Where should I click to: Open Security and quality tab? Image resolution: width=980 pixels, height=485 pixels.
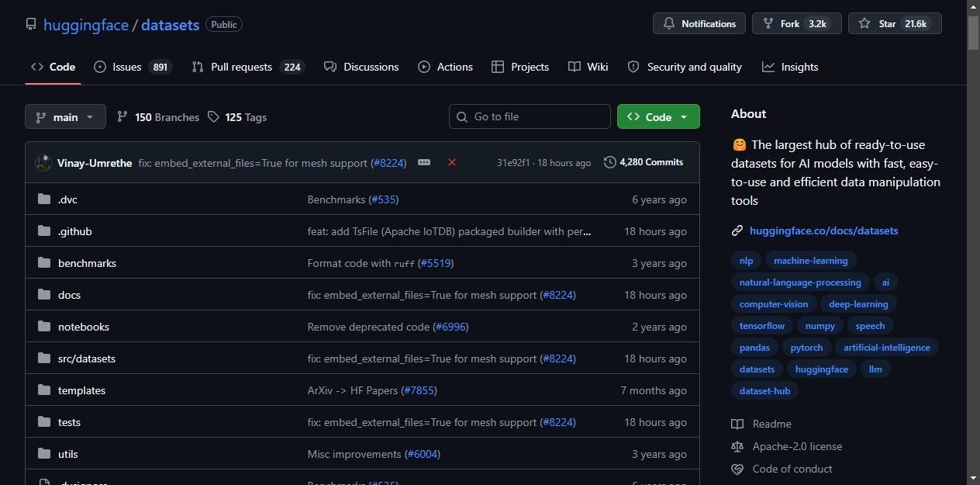(685, 67)
